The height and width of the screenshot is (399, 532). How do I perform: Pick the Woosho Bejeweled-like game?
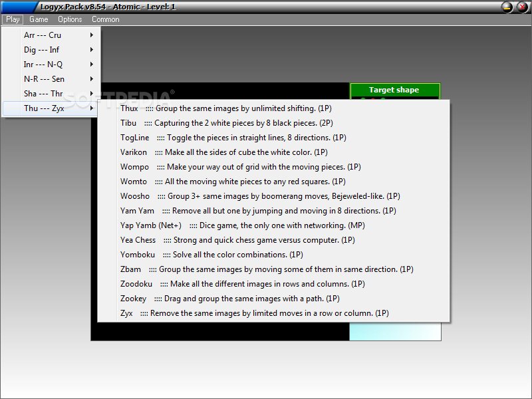point(273,196)
